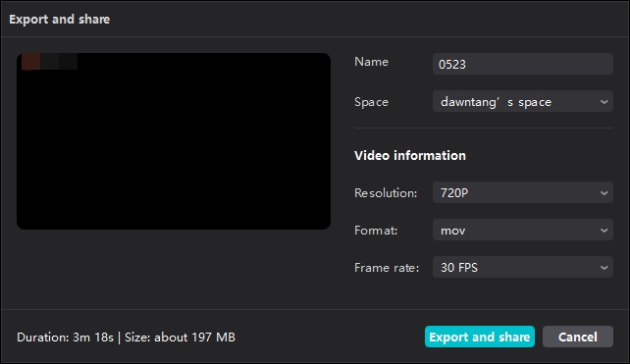Click the cyan Export and share button
The height and width of the screenshot is (364, 630).
tap(479, 337)
